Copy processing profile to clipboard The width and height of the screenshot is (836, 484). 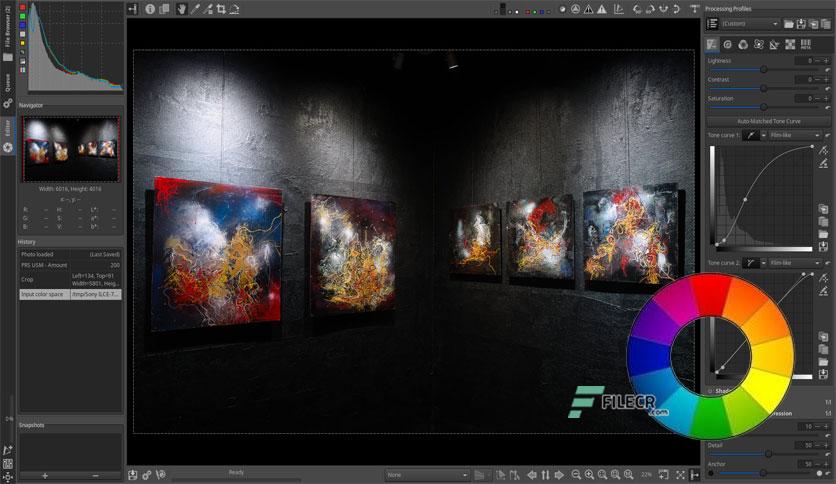pos(813,24)
